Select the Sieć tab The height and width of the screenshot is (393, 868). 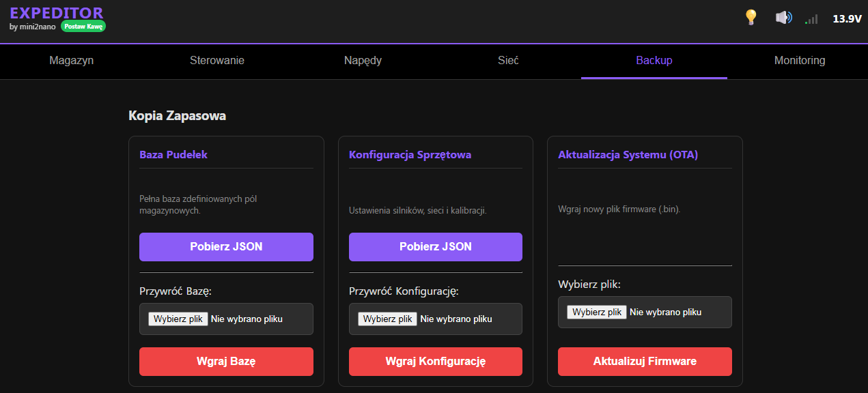pos(508,61)
